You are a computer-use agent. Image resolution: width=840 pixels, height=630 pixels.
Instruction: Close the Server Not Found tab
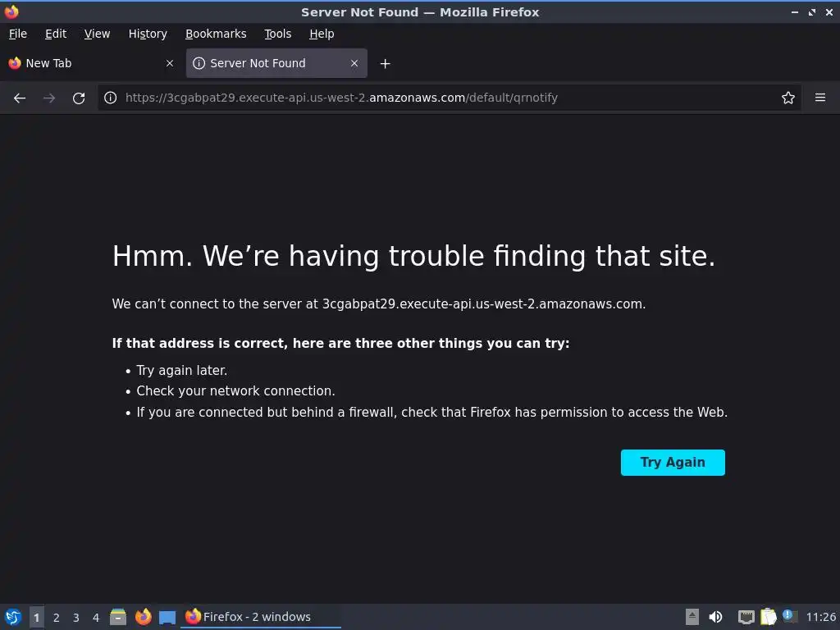click(354, 63)
